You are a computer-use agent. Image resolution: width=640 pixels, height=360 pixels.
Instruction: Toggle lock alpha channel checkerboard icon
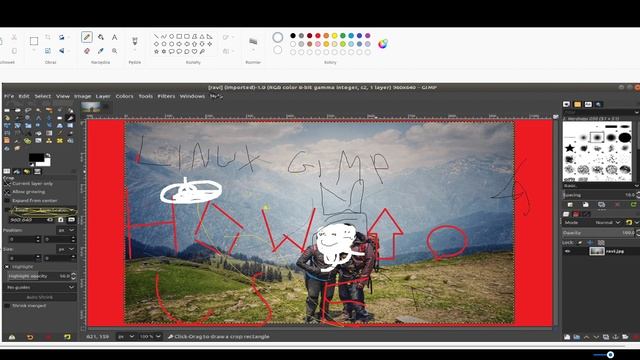point(600,242)
